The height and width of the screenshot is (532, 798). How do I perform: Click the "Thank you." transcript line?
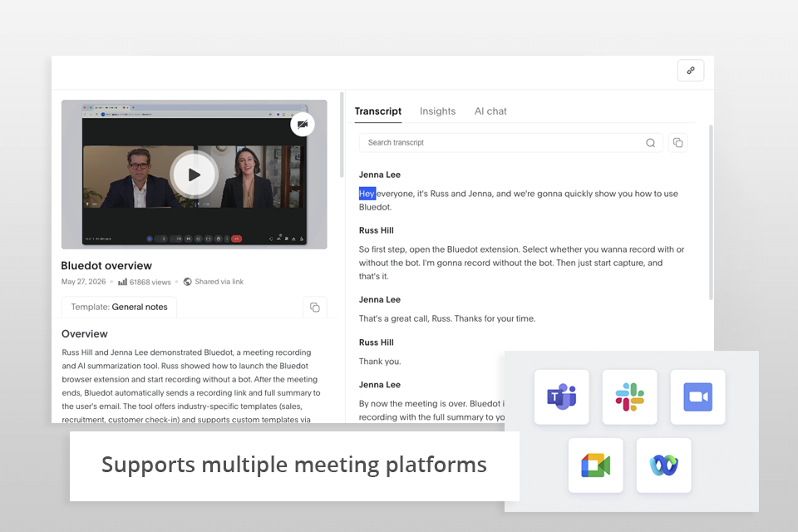[x=380, y=362]
